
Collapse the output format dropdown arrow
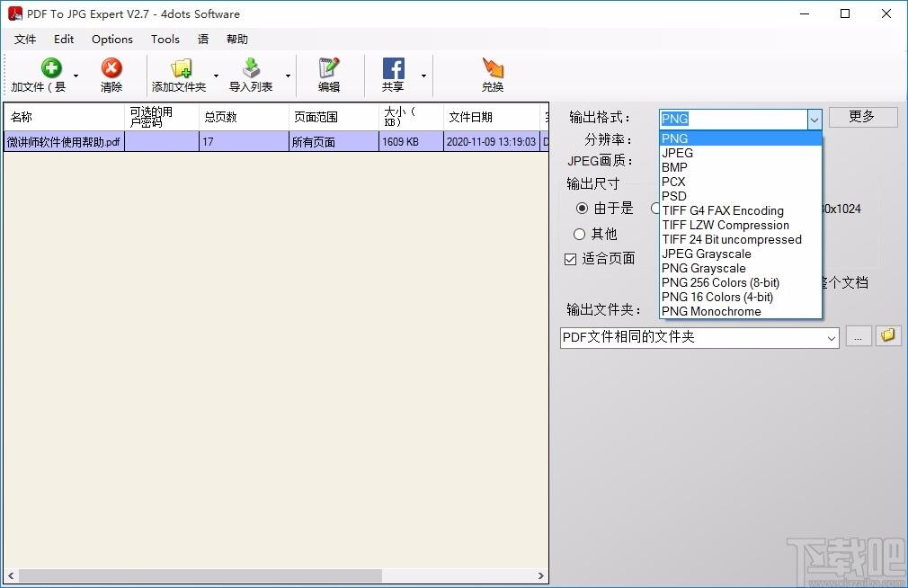point(815,120)
